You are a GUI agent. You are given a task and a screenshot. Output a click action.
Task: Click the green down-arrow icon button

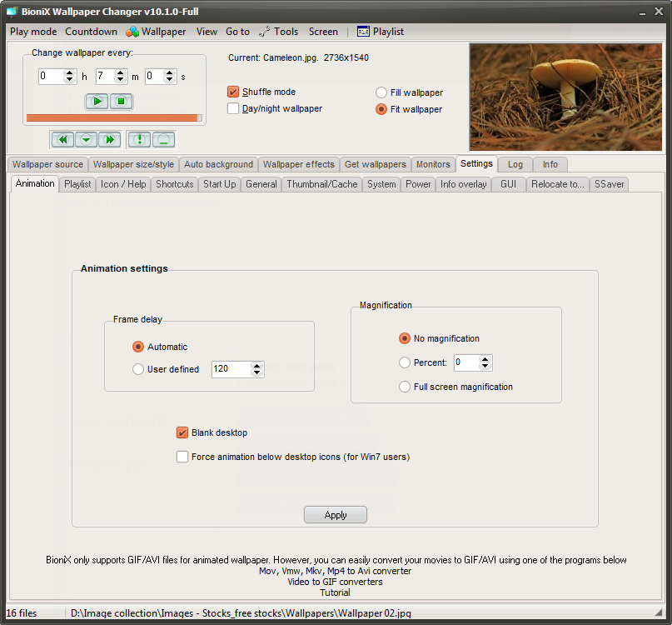(x=86, y=139)
